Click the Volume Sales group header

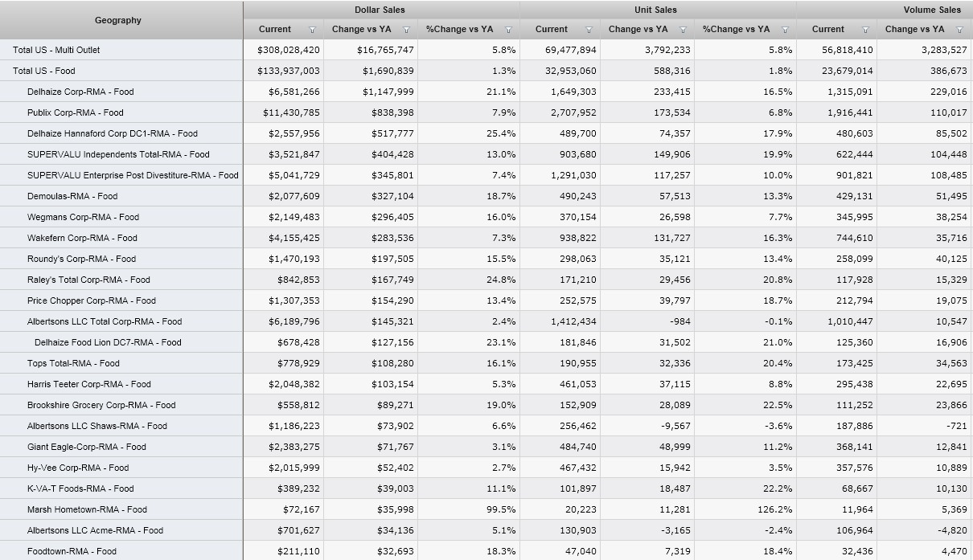tap(931, 10)
